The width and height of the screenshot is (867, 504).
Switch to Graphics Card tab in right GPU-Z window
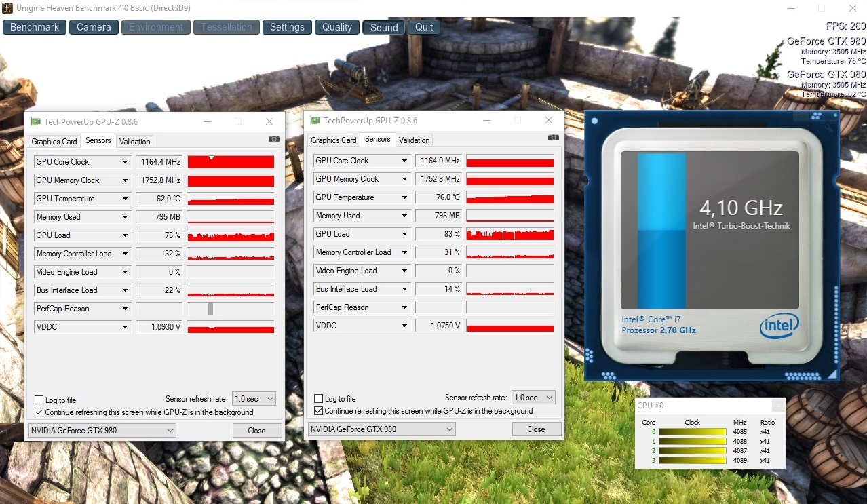pos(334,140)
